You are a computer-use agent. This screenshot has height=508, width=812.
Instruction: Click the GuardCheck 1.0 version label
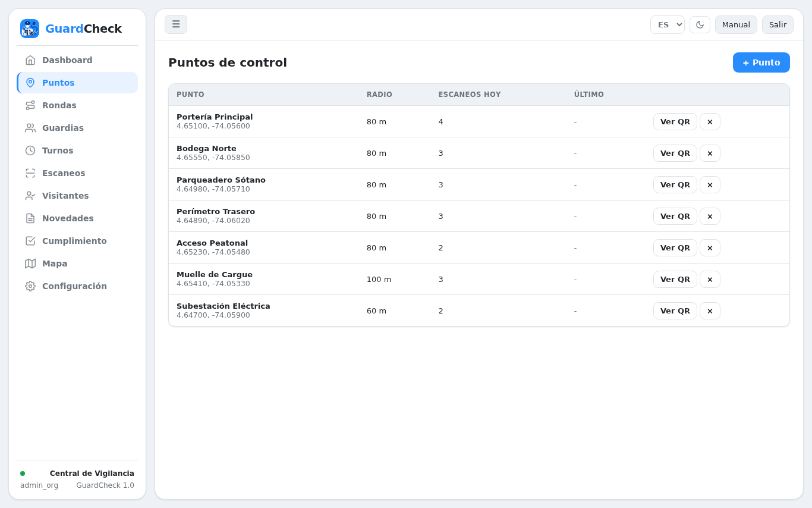(x=105, y=485)
